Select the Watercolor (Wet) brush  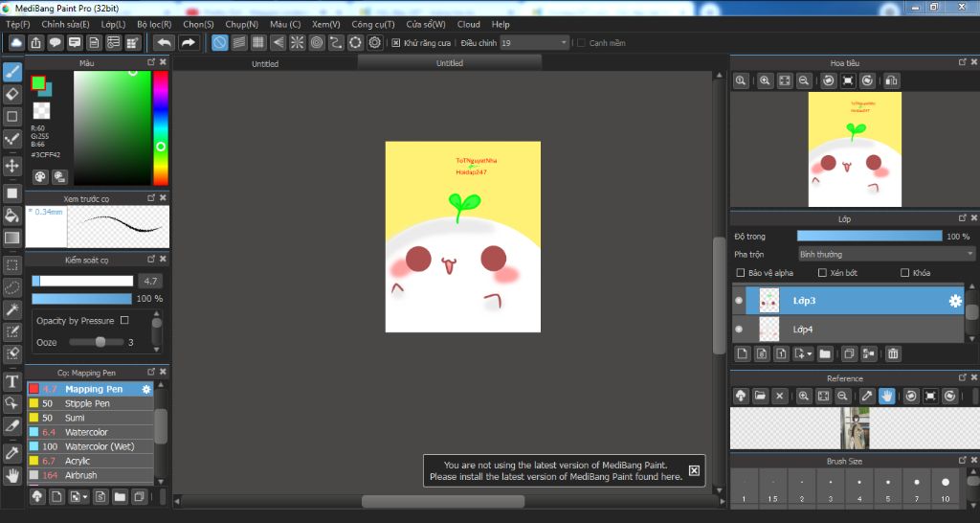90,446
